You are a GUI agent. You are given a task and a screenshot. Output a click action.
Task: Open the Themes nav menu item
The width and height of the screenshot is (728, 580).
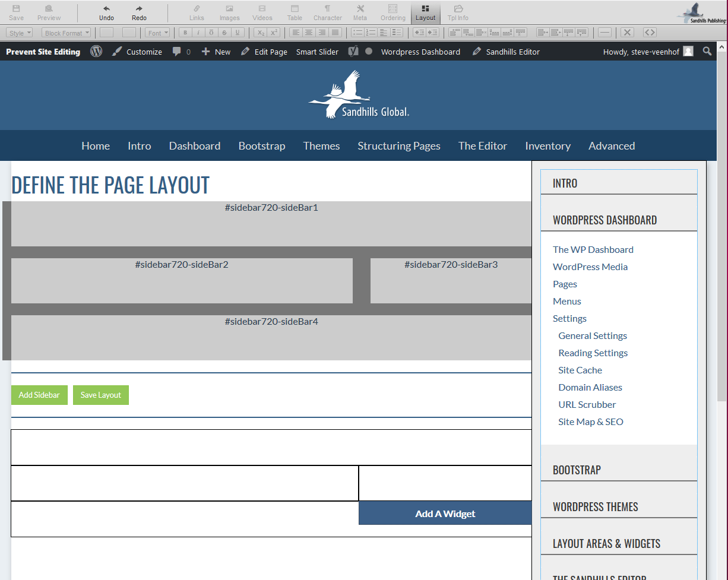[321, 145]
